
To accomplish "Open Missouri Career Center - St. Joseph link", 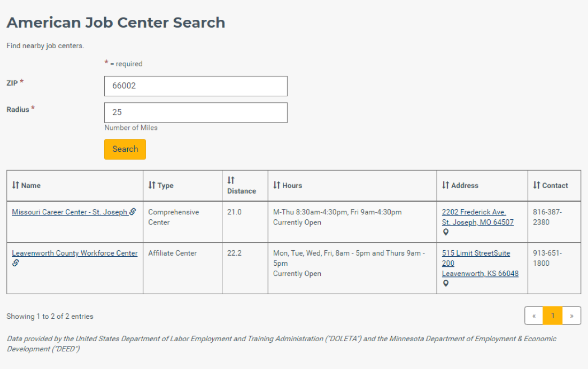I will point(69,212).
